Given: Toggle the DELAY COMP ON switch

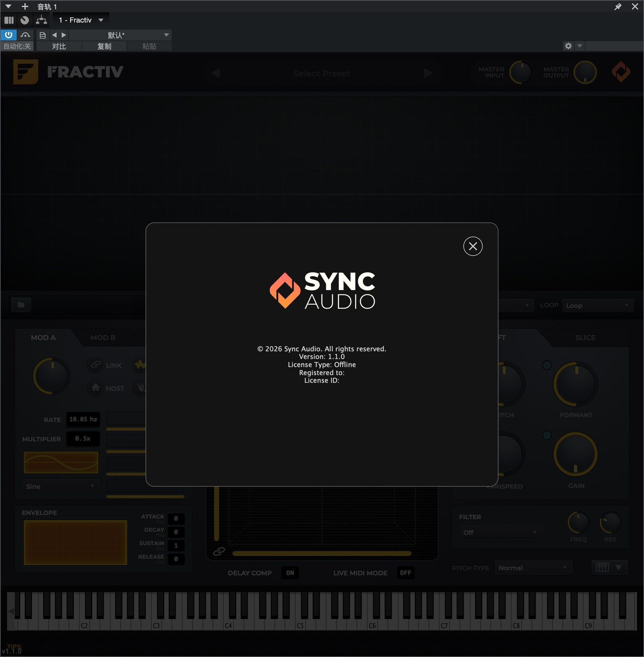Looking at the screenshot, I should [290, 573].
